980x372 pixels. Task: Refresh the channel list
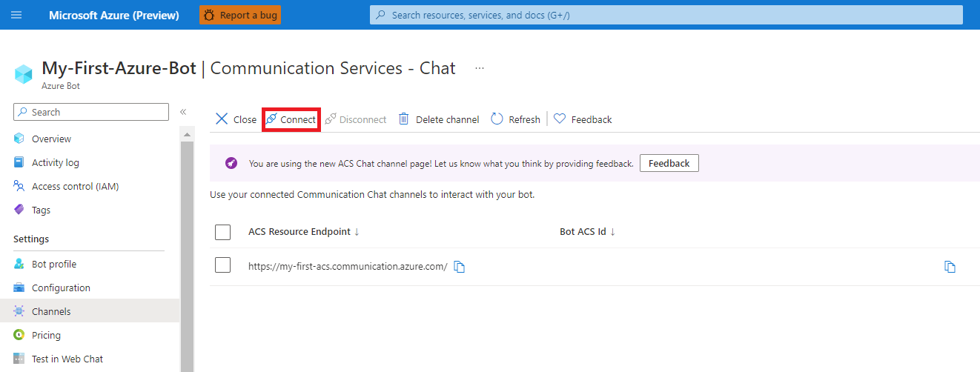(x=516, y=119)
